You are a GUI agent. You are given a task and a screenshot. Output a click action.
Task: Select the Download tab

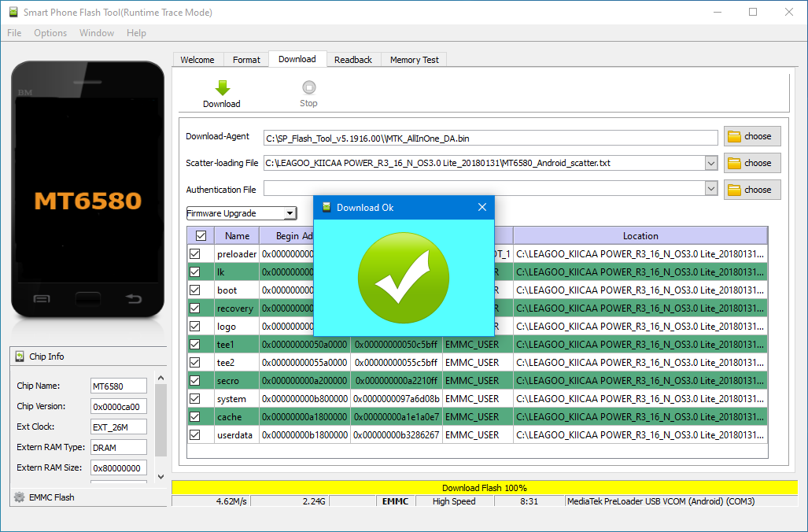pyautogui.click(x=297, y=59)
